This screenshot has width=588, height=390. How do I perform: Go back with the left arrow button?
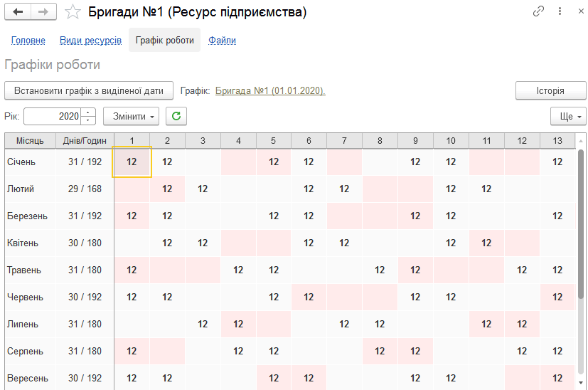(18, 12)
